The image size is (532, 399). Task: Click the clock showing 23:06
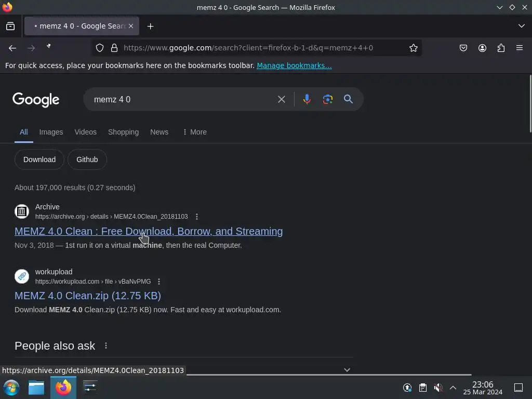click(483, 388)
